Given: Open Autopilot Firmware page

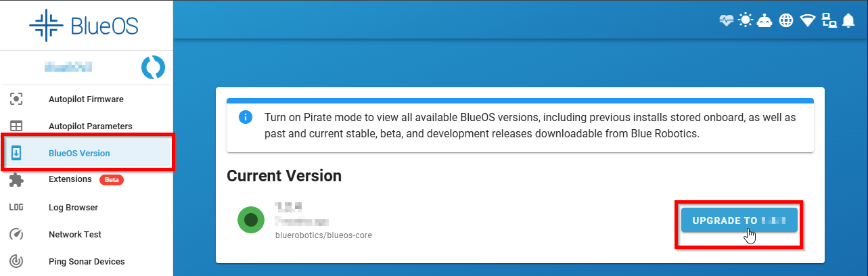Looking at the screenshot, I should pos(86,99).
